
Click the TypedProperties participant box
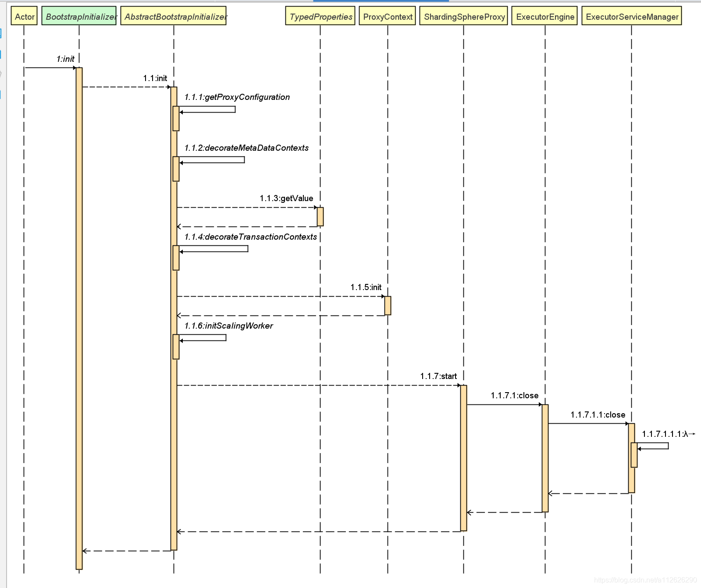(x=320, y=16)
